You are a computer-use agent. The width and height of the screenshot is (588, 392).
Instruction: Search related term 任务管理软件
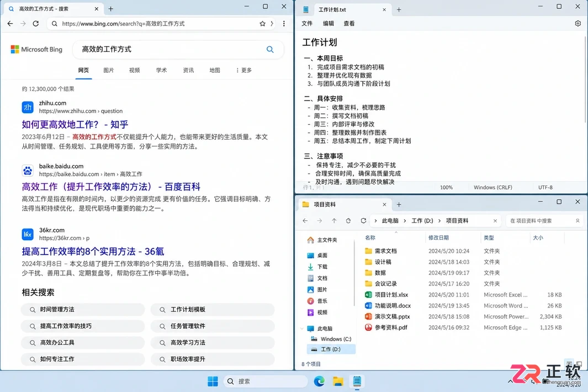click(x=213, y=326)
